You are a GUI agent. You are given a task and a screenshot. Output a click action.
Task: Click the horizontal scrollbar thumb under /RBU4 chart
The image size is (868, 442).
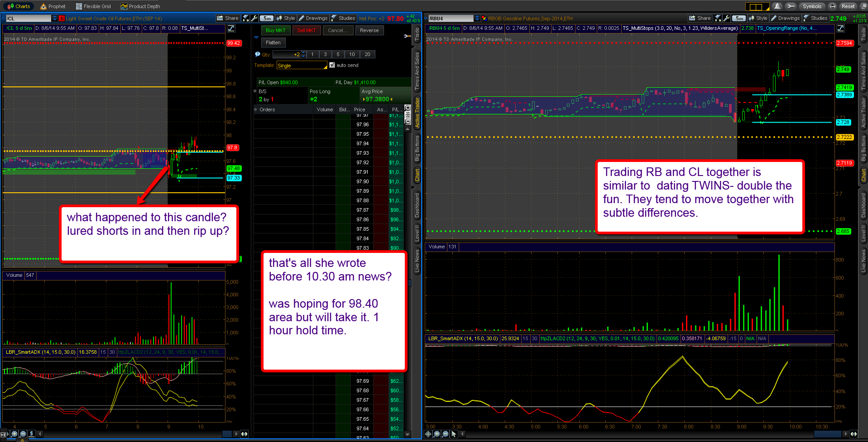[x=828, y=434]
